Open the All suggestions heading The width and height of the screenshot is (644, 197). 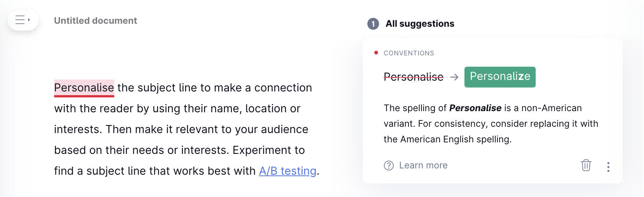(420, 24)
